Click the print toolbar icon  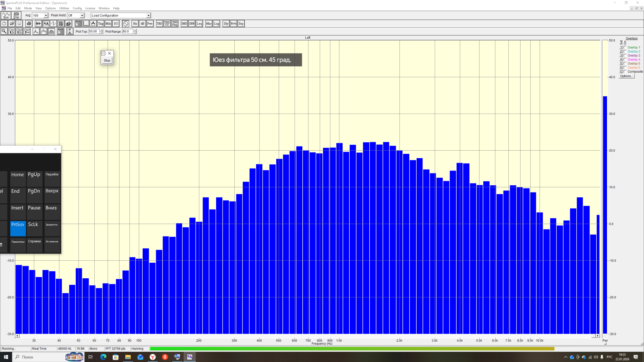[x=29, y=23]
